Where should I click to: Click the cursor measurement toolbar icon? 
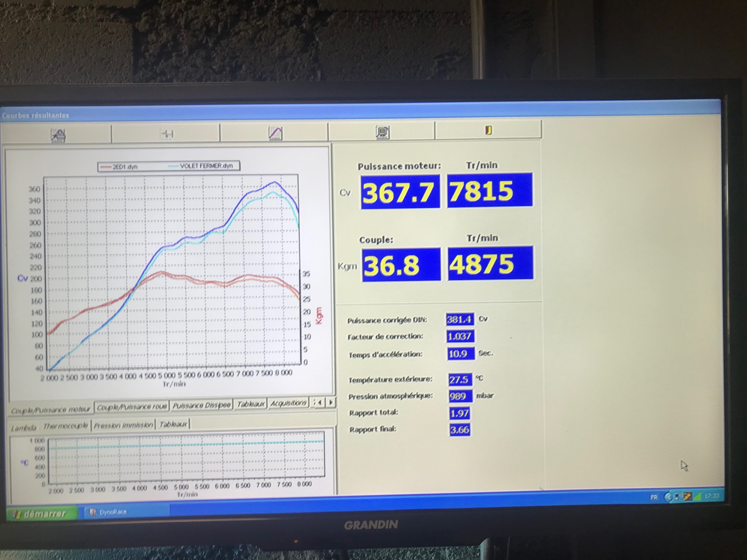[167, 134]
